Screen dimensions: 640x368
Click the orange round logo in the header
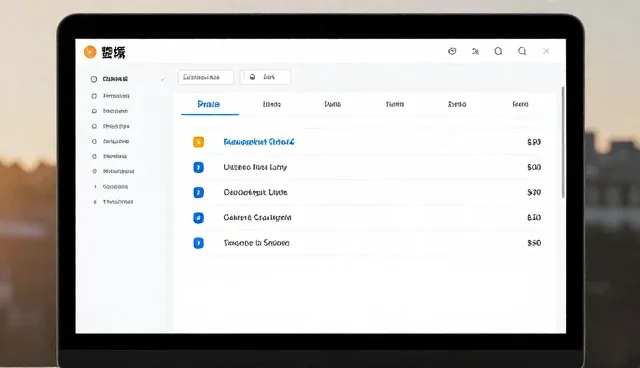coord(90,52)
